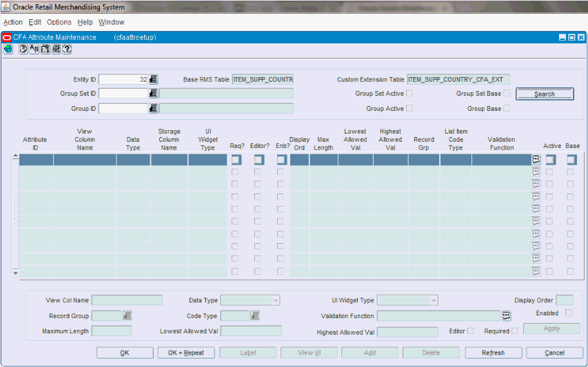Open help via question mark toolbar icon
Image resolution: width=588 pixels, height=367 pixels.
(x=67, y=49)
